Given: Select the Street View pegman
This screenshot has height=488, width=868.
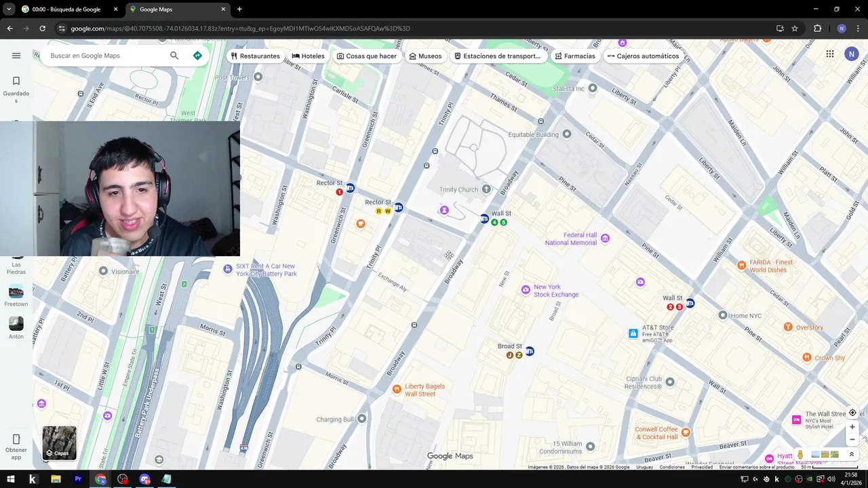Looking at the screenshot, I should point(800,454).
